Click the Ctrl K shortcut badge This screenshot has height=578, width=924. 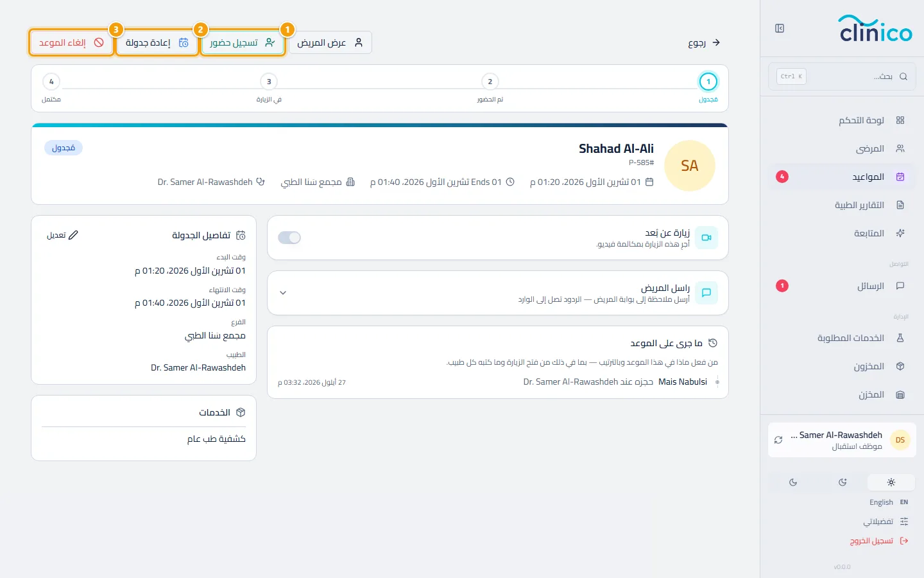point(791,76)
